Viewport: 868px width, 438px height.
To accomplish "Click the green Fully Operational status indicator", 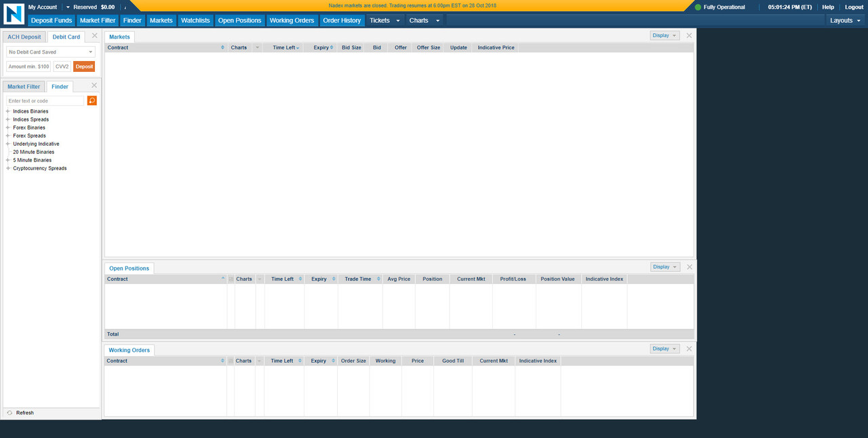I will (698, 7).
